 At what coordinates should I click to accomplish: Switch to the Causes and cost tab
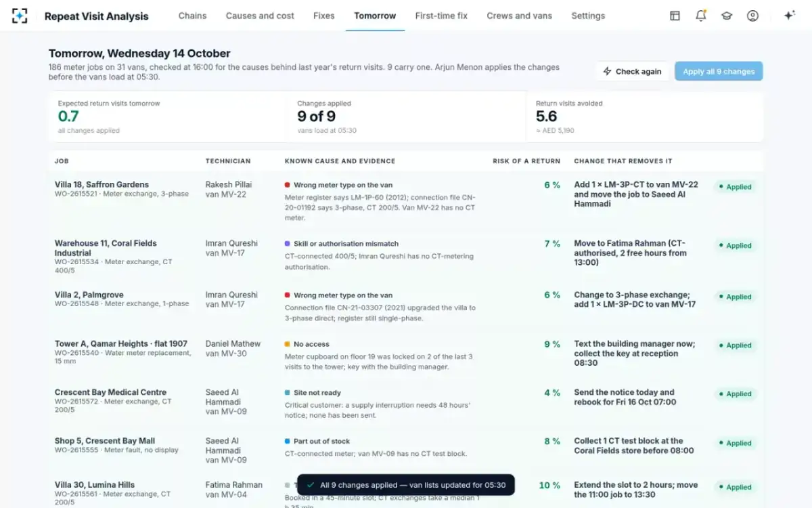tap(260, 16)
